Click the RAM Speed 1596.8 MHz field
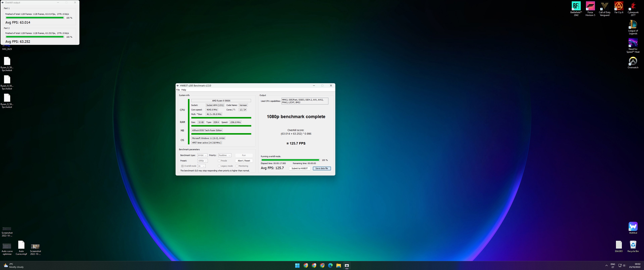Screen dimensions: 644x270 click(235, 122)
